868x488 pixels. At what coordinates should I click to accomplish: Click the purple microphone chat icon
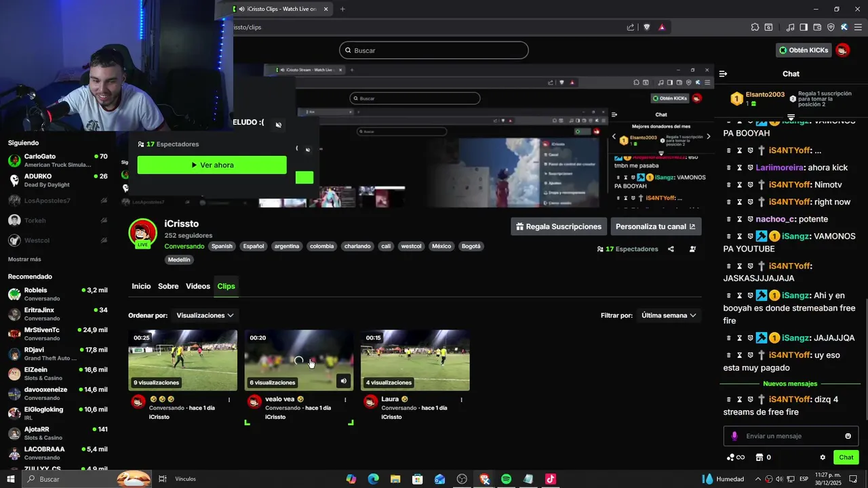[x=734, y=436]
